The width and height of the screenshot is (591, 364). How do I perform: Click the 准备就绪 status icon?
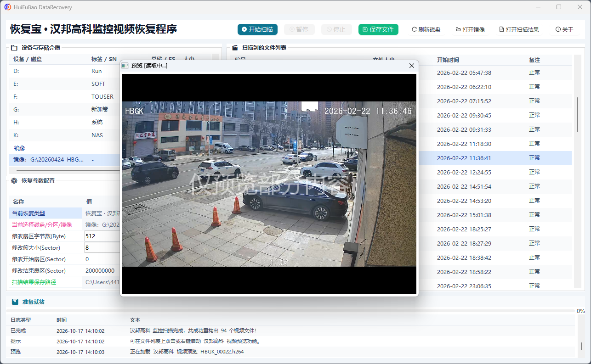(15, 302)
